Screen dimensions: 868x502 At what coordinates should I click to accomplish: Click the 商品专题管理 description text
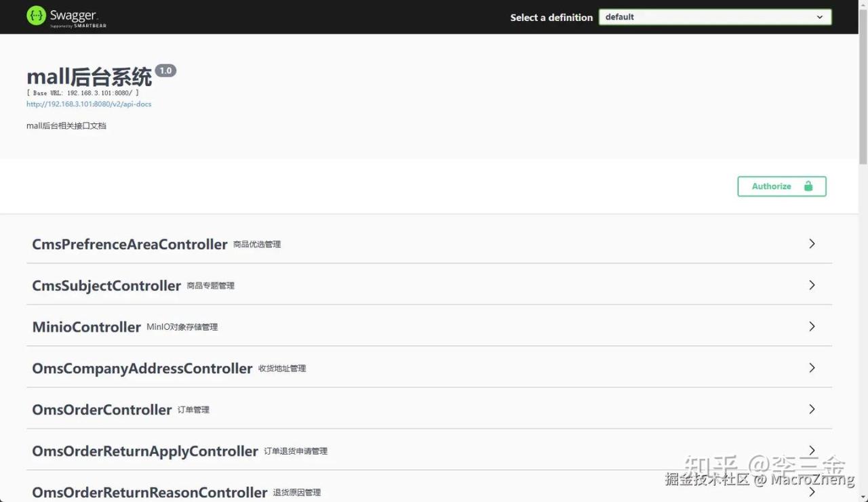(x=211, y=286)
